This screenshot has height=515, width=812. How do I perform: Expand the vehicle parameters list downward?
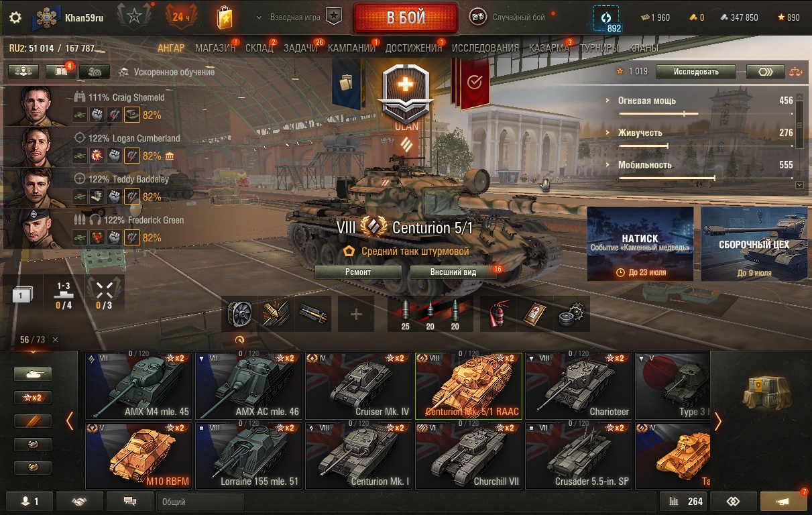799,184
